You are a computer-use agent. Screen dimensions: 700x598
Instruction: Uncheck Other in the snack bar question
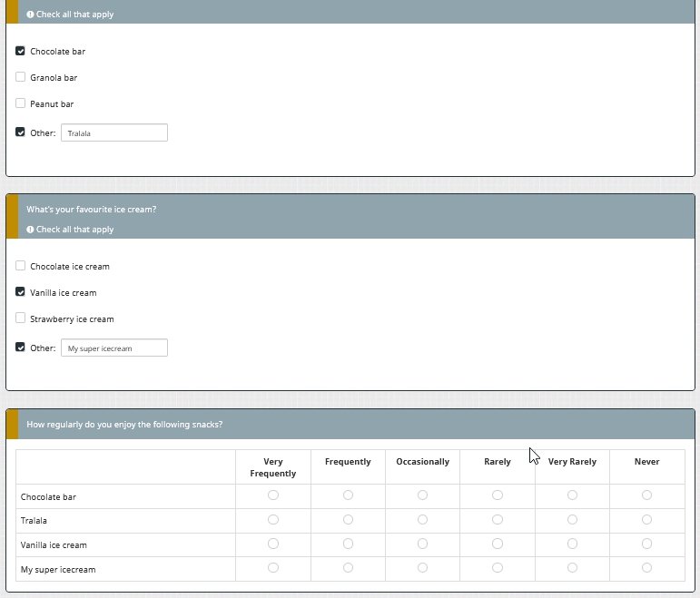pyautogui.click(x=21, y=132)
